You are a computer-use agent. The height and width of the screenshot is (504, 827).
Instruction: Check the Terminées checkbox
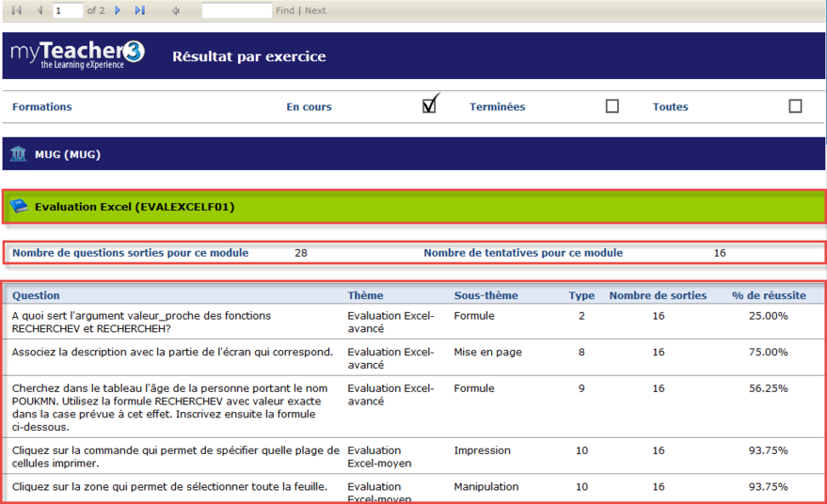click(612, 106)
